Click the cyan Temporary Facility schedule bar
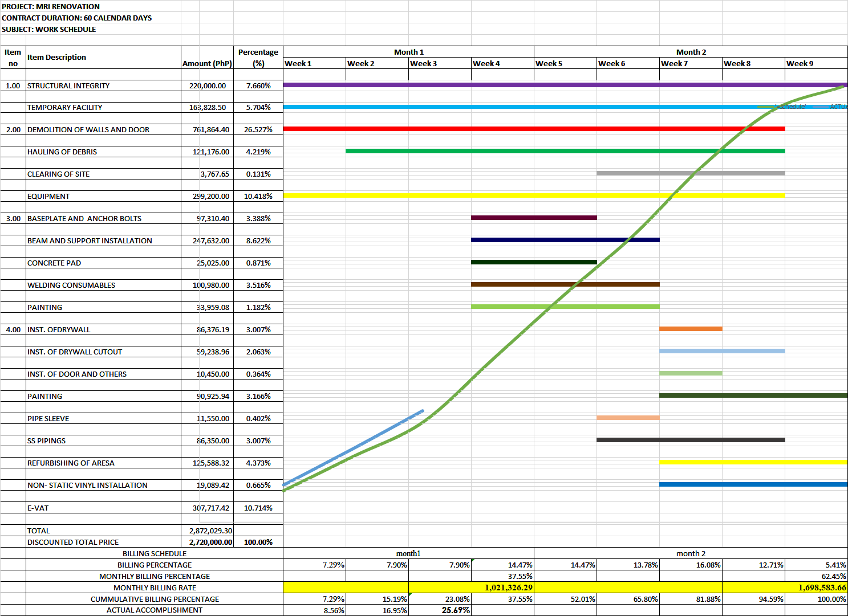 pos(565,107)
